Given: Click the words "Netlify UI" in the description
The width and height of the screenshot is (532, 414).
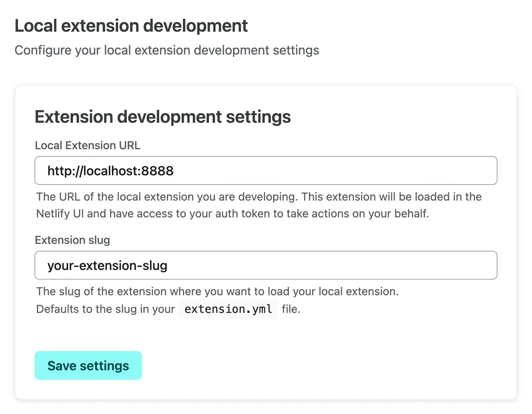Looking at the screenshot, I should (60, 213).
